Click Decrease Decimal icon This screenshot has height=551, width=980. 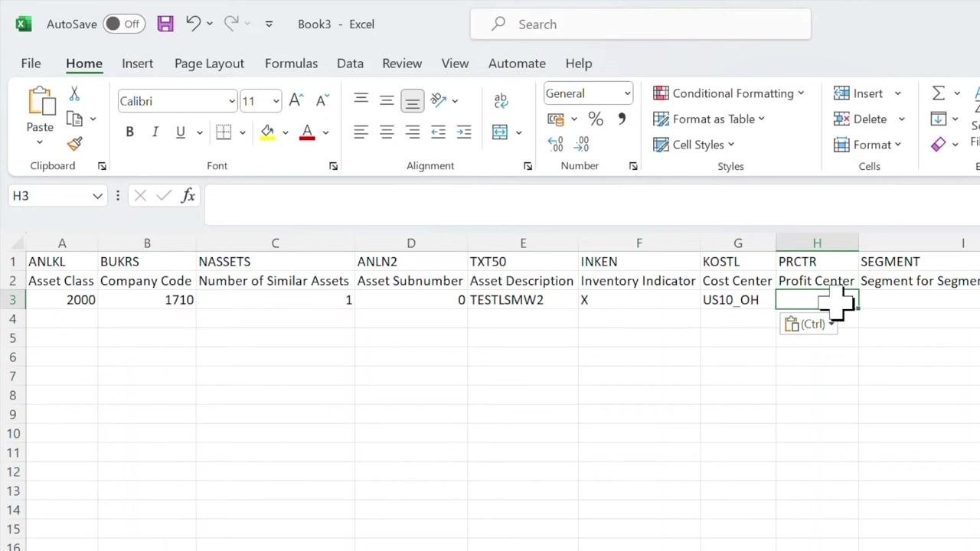click(582, 144)
